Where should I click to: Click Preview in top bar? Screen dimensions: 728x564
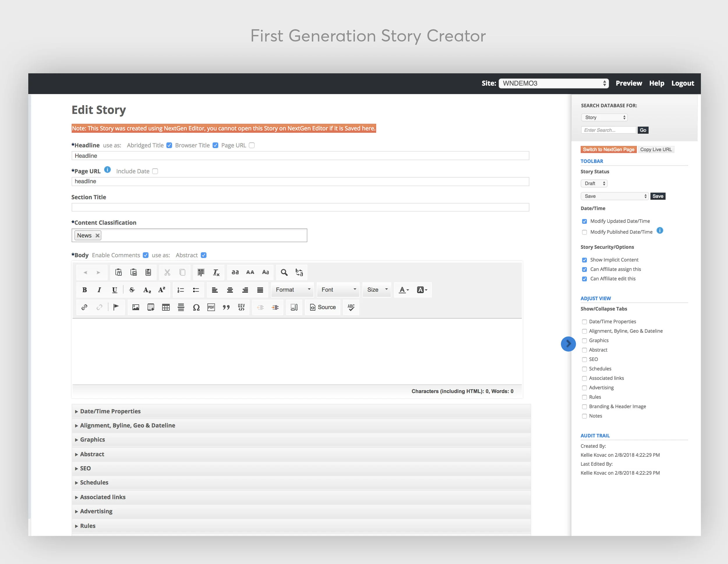(629, 83)
